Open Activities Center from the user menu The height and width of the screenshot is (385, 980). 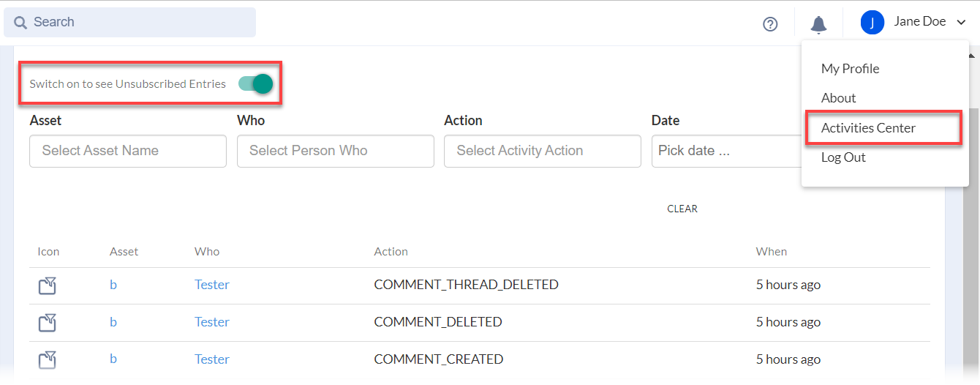[x=868, y=128]
